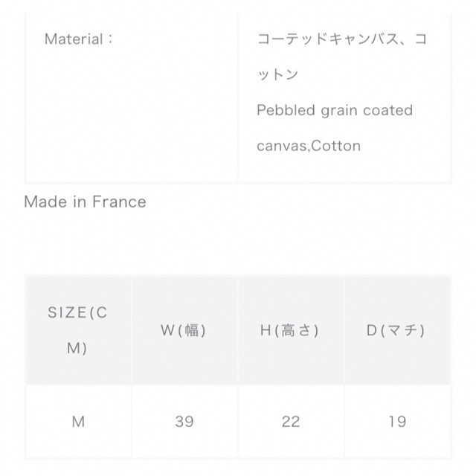This screenshot has width=476, height=476.
Task: Click the Material label cell
Action: pos(132,97)
